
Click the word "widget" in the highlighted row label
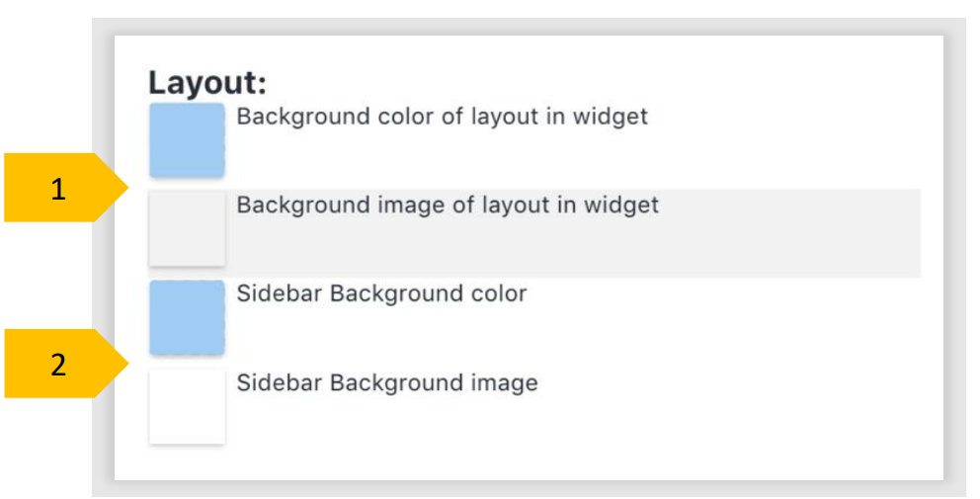tap(626, 206)
